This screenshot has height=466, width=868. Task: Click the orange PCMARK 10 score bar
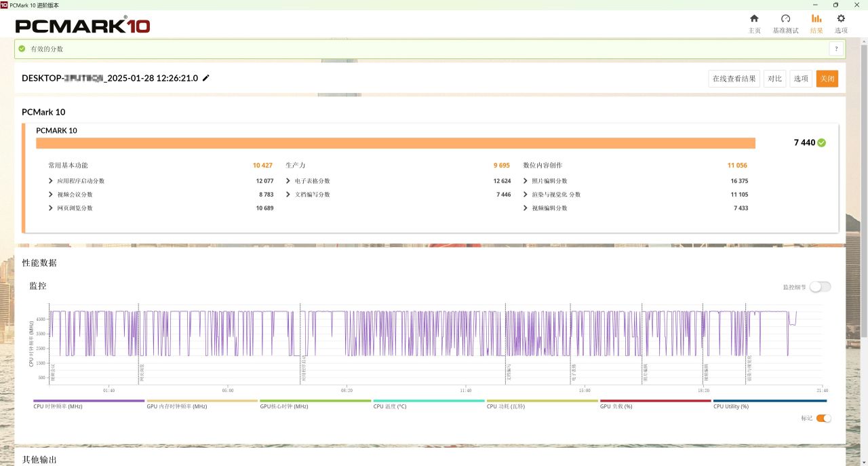tap(395, 143)
